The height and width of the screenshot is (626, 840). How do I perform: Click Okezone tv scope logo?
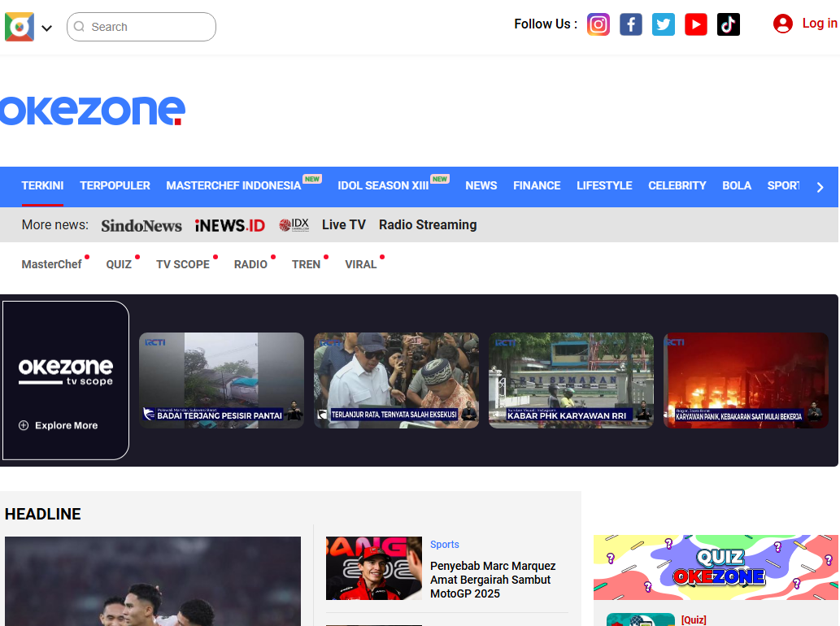coord(66,372)
